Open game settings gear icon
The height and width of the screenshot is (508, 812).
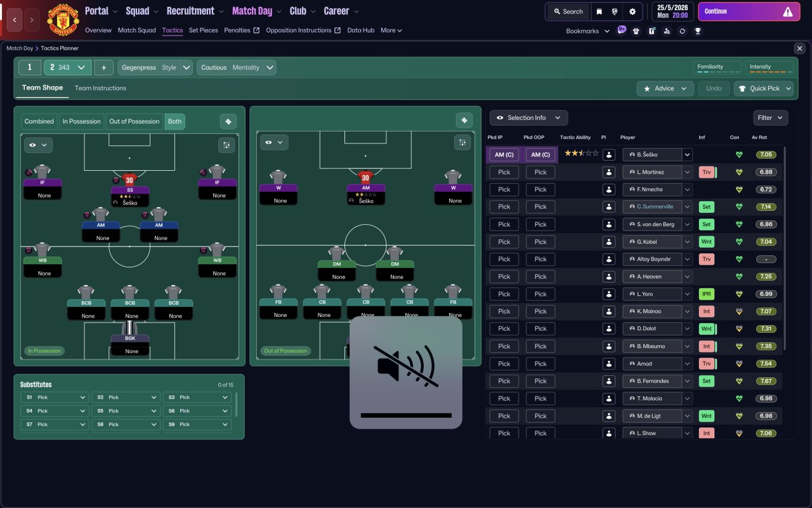pyautogui.click(x=632, y=11)
